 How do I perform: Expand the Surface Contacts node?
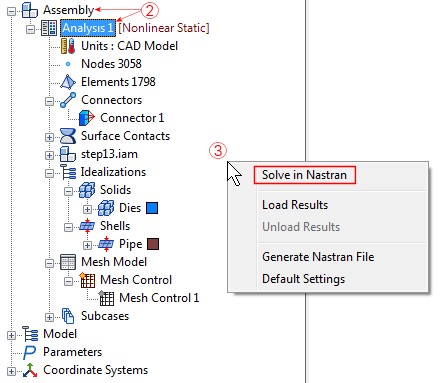pyautogui.click(x=49, y=137)
